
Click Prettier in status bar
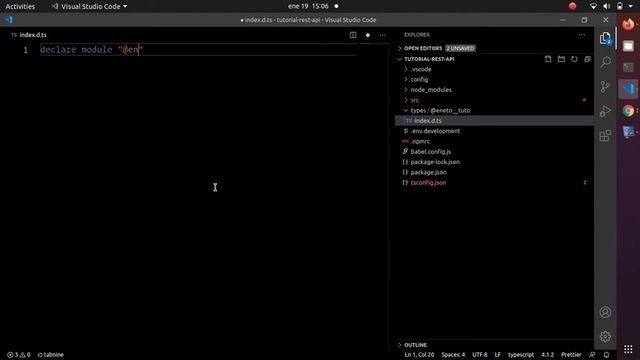[571, 355]
